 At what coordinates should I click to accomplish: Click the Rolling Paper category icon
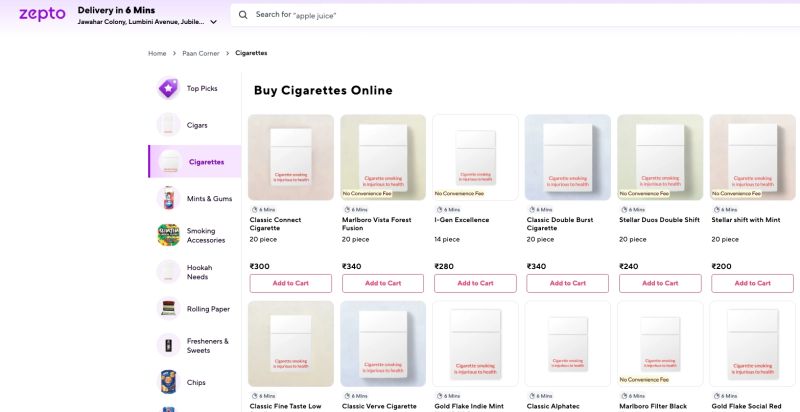168,308
